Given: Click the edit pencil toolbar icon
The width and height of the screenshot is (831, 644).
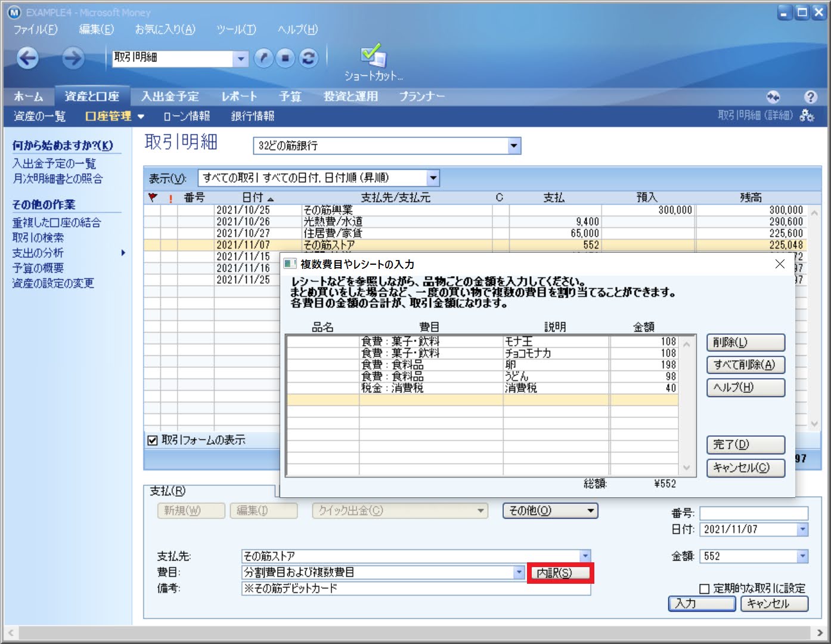Looking at the screenshot, I should (263, 58).
